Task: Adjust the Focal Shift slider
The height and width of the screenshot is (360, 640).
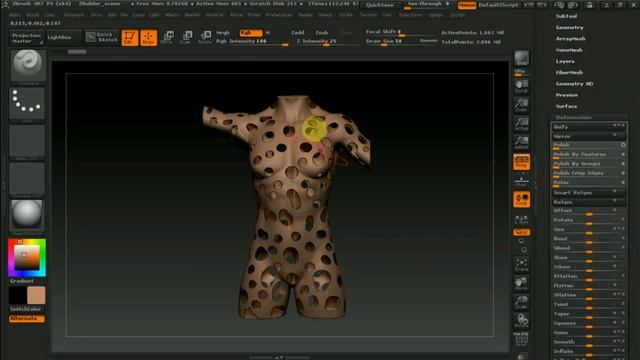Action: (401, 32)
